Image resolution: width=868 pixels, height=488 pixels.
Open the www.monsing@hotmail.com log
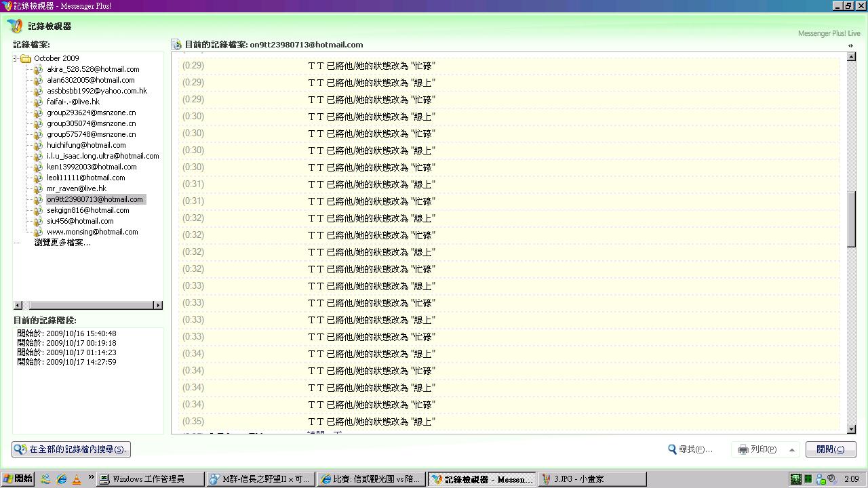point(92,232)
